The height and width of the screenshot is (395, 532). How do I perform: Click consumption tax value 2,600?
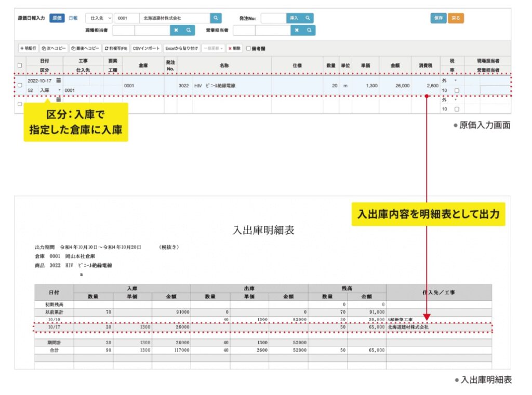(433, 86)
